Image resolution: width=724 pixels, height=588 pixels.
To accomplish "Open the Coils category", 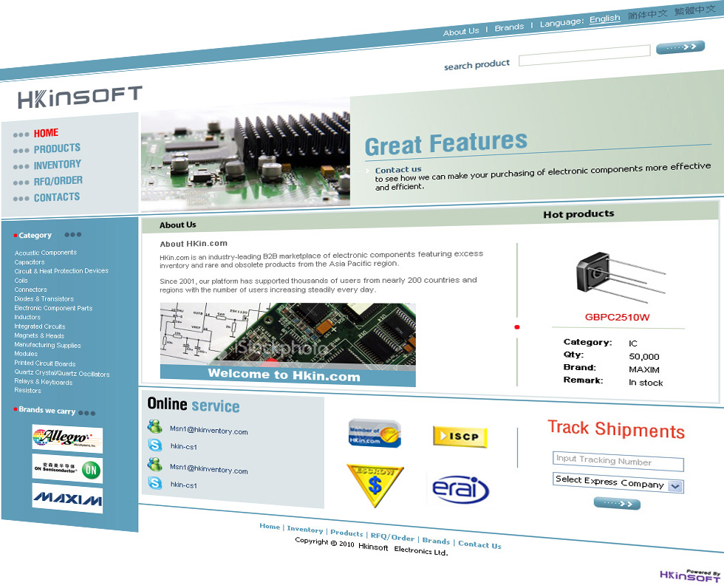I will tap(21, 280).
